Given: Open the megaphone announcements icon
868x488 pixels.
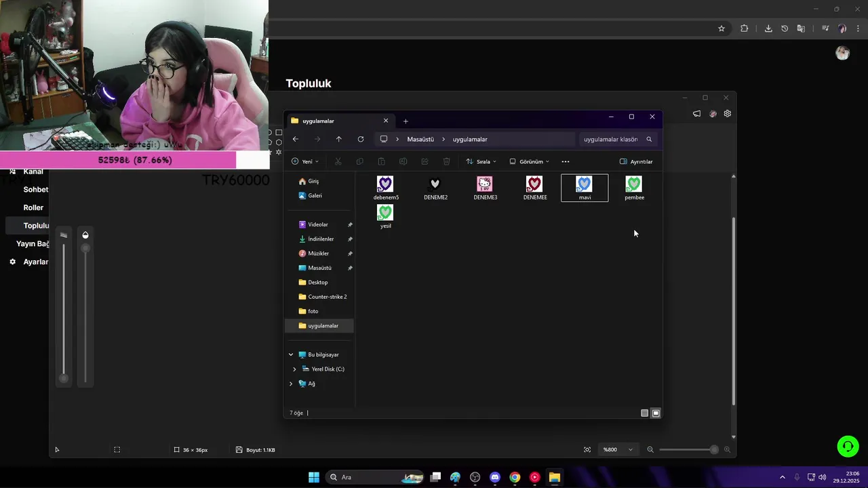Looking at the screenshot, I should pyautogui.click(x=696, y=114).
